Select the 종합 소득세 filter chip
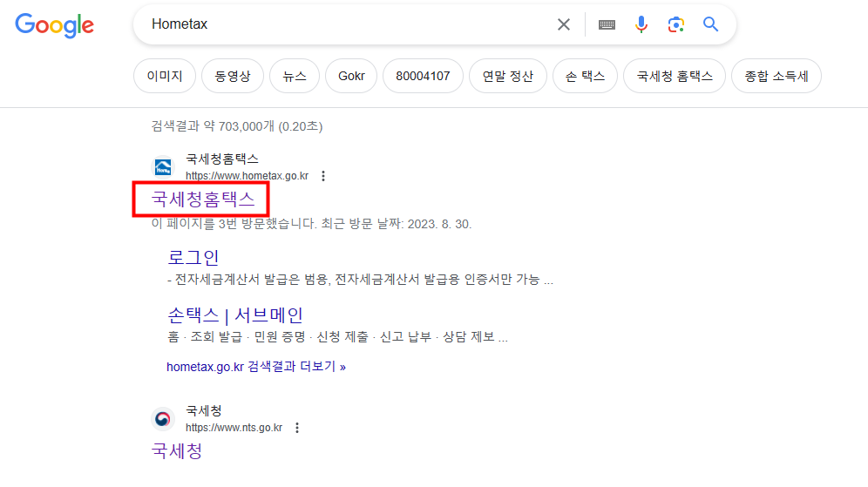The image size is (868, 487). point(776,76)
